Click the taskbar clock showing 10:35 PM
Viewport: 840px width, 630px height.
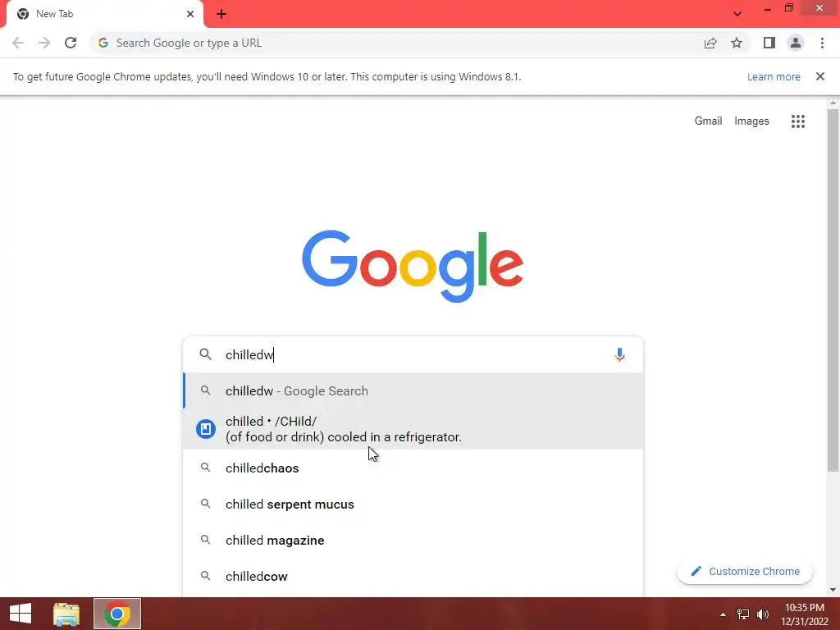click(804, 614)
